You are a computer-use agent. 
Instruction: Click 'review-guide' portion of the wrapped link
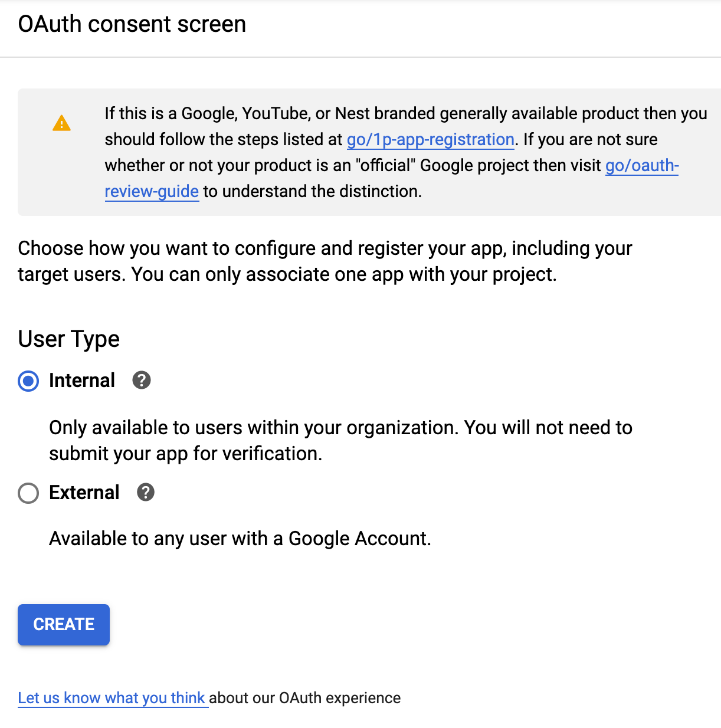(152, 192)
